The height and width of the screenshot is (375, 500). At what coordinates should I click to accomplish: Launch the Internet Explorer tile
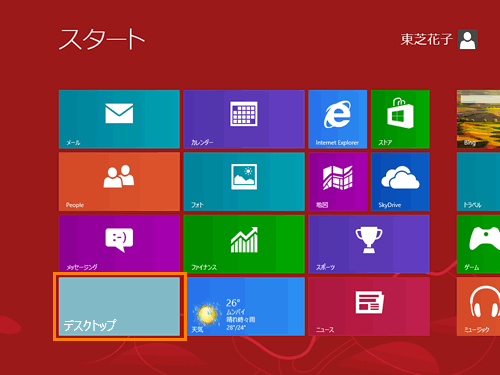point(338,119)
